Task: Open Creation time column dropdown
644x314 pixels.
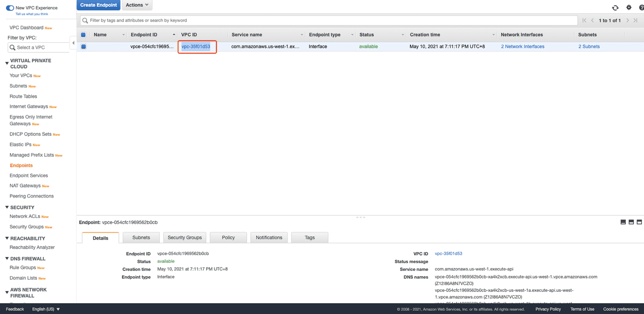Action: [493, 35]
